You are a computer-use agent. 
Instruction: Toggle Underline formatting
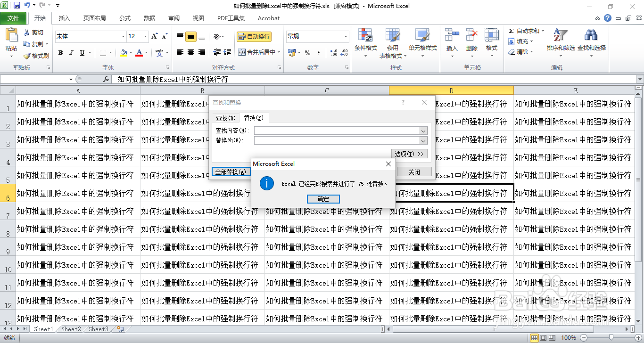pos(83,52)
